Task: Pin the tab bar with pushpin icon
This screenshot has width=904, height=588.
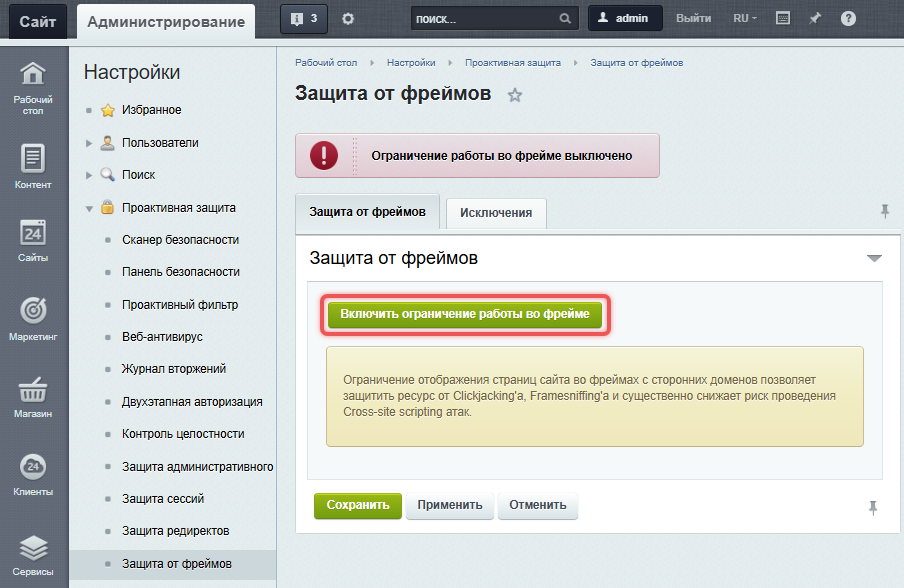Action: coord(884,211)
